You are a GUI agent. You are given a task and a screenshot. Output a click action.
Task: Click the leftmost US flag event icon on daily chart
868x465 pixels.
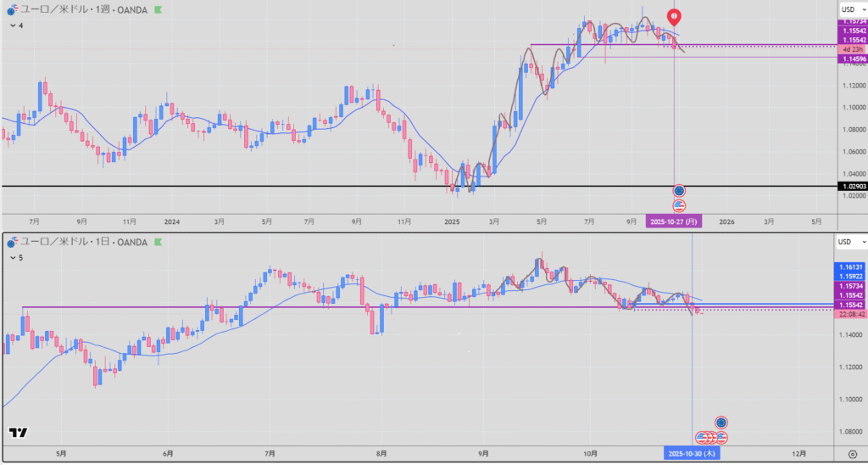coord(701,437)
